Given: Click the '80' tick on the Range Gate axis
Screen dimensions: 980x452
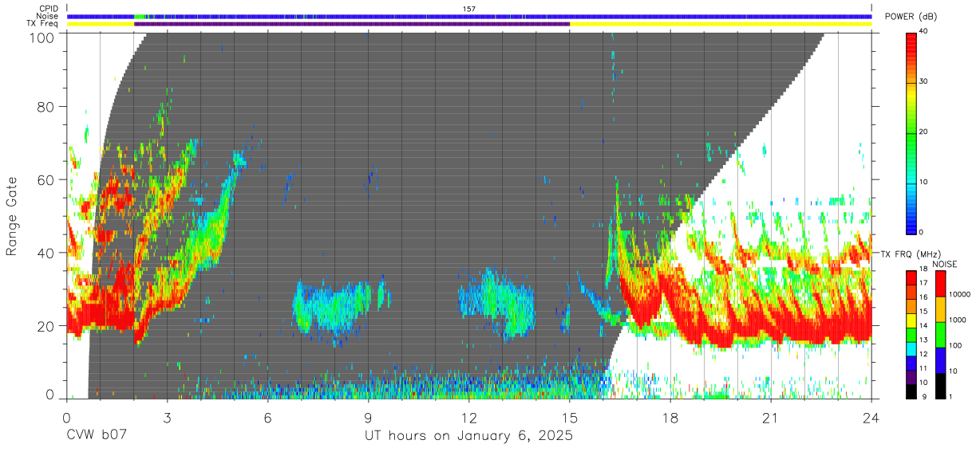Looking at the screenshot, I should 47,107.
